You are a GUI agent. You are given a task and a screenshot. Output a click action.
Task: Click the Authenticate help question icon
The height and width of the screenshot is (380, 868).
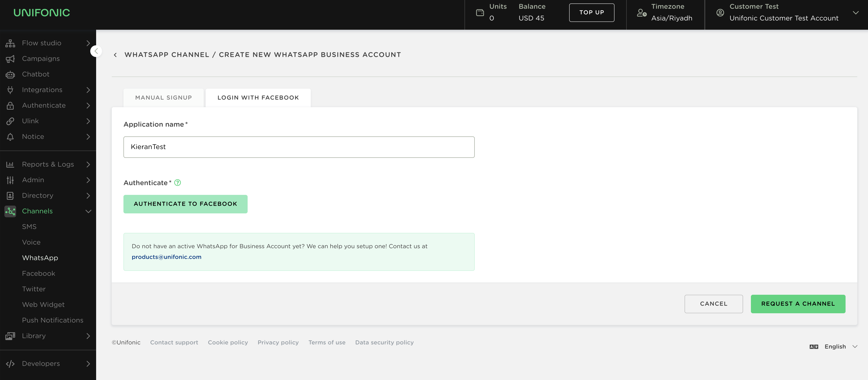[178, 183]
